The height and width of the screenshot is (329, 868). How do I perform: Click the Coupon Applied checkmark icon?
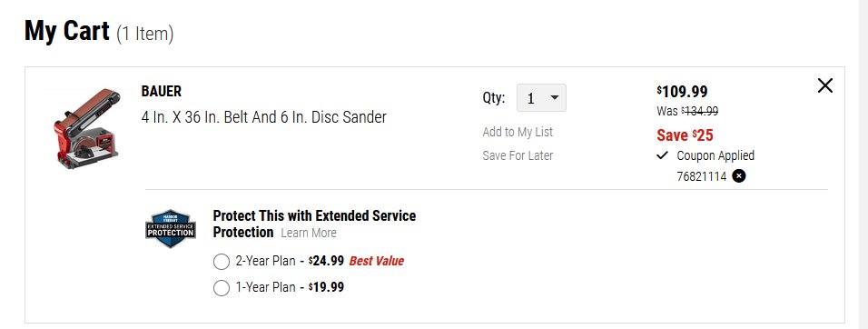pos(662,155)
